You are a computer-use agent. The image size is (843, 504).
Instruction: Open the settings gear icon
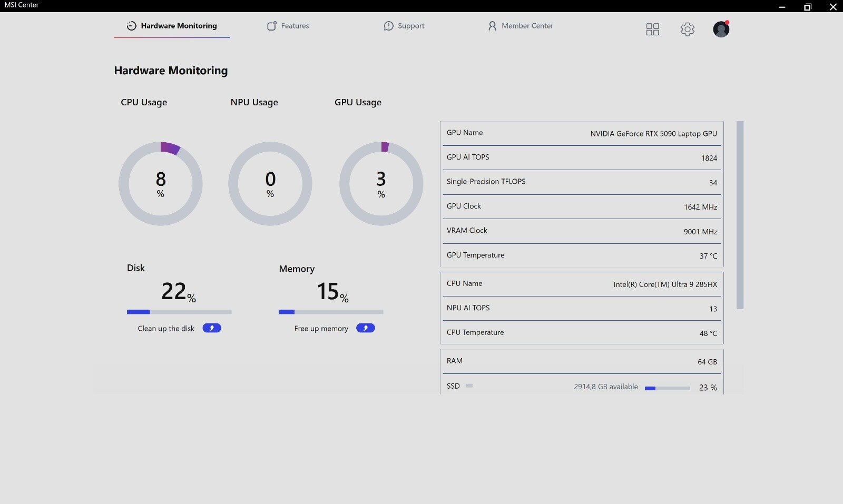coord(687,29)
